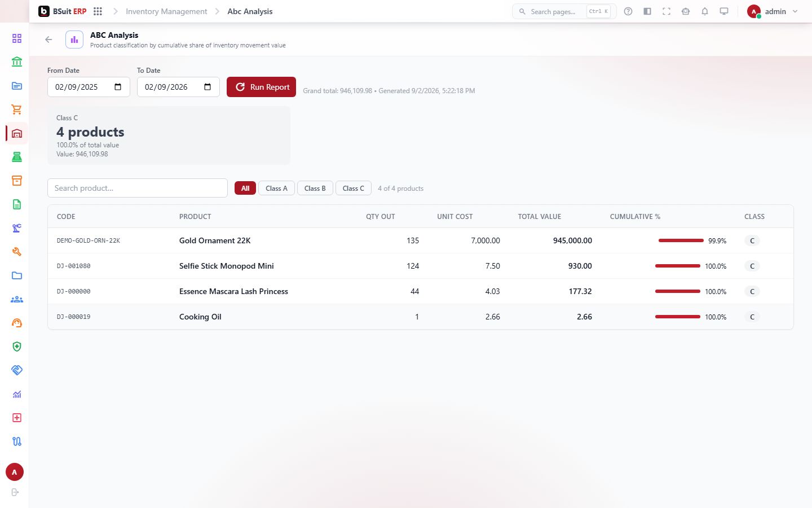
Task: Go back using the left arrow
Action: [x=48, y=40]
